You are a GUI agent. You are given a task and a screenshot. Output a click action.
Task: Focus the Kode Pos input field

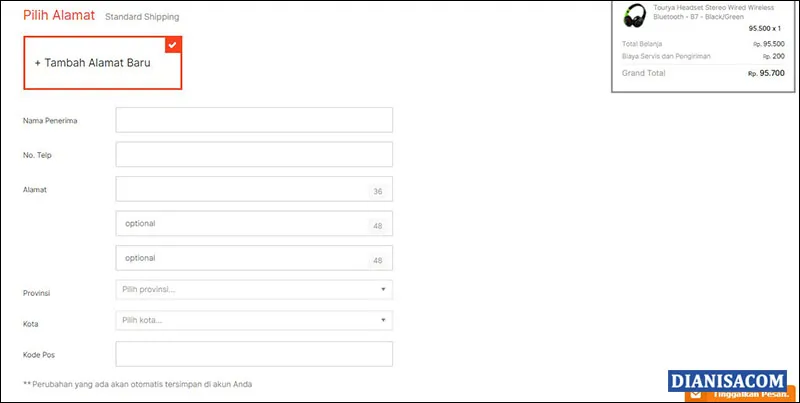pos(254,354)
